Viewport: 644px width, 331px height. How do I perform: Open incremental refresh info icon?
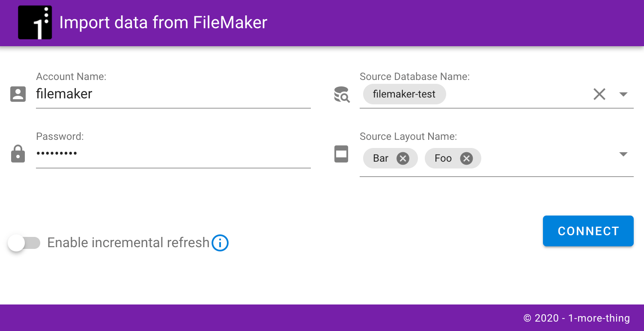click(x=220, y=243)
